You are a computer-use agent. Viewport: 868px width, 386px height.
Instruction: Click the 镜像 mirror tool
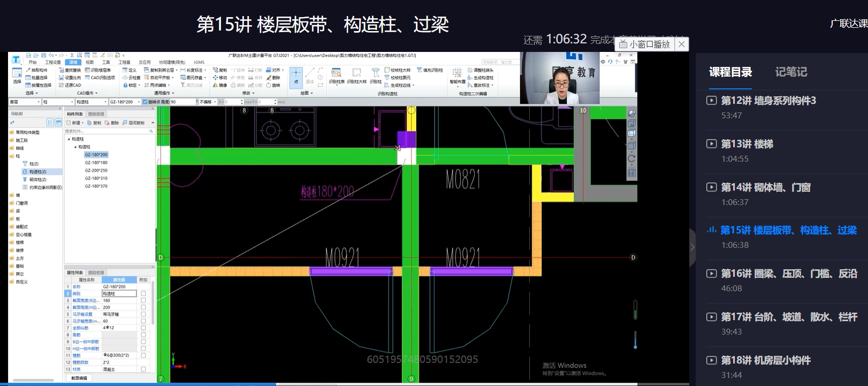click(x=220, y=85)
